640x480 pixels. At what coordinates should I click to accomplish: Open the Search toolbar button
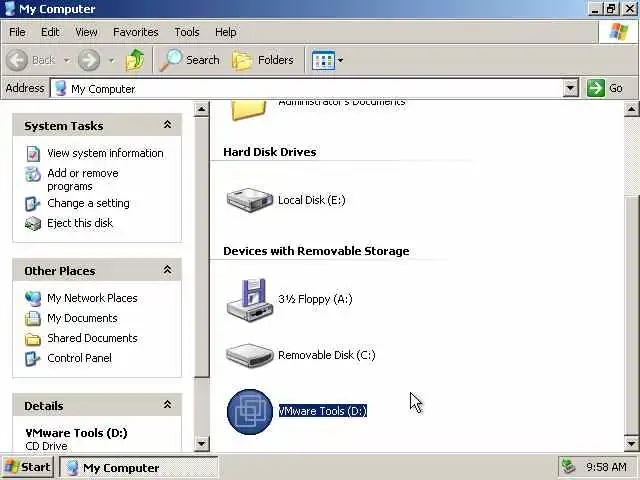(x=190, y=60)
